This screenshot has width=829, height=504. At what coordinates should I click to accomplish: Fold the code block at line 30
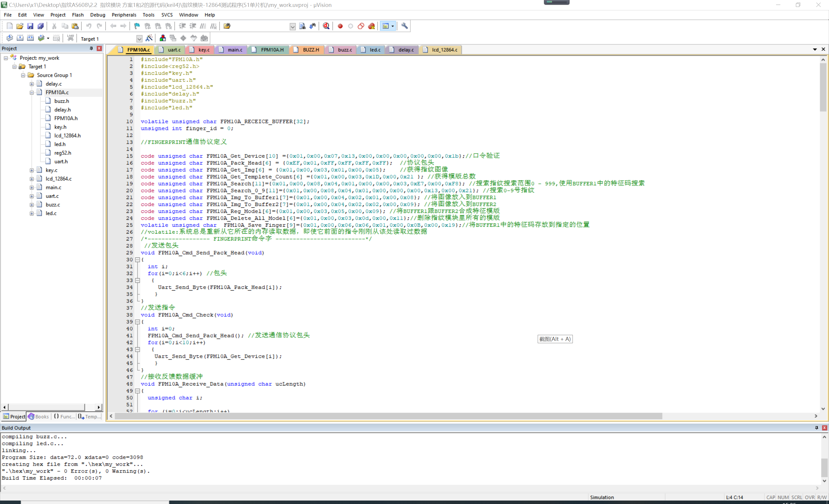point(137,260)
